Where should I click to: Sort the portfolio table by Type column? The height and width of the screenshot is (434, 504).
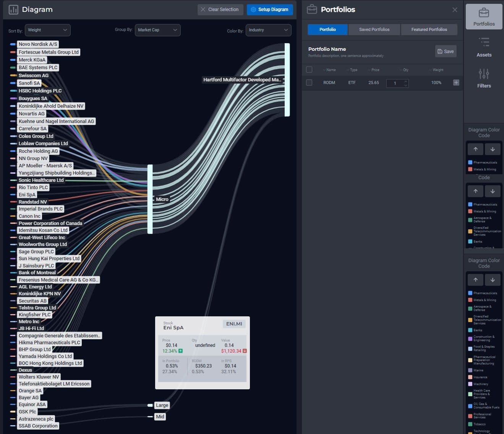[352, 70]
